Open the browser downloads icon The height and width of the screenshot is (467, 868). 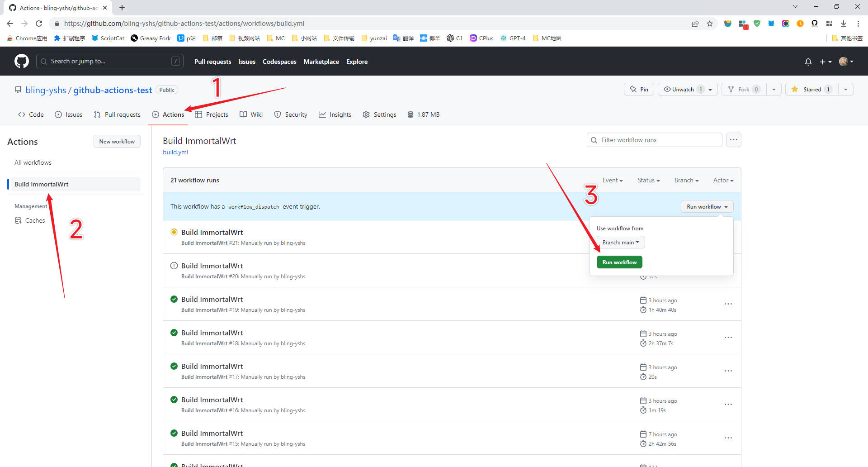844,24
